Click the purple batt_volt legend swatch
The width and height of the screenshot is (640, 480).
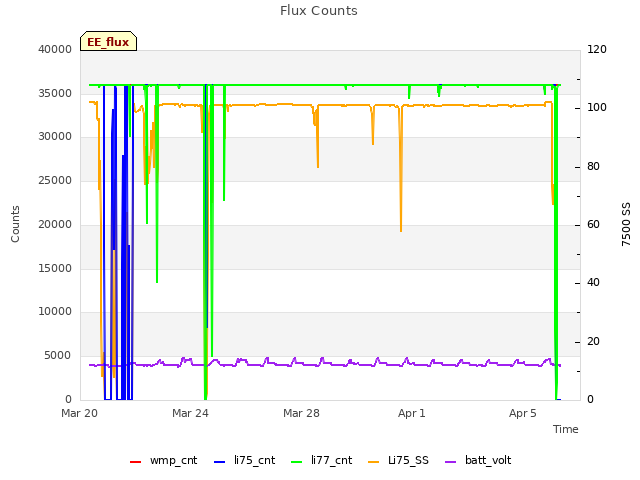(x=450, y=462)
